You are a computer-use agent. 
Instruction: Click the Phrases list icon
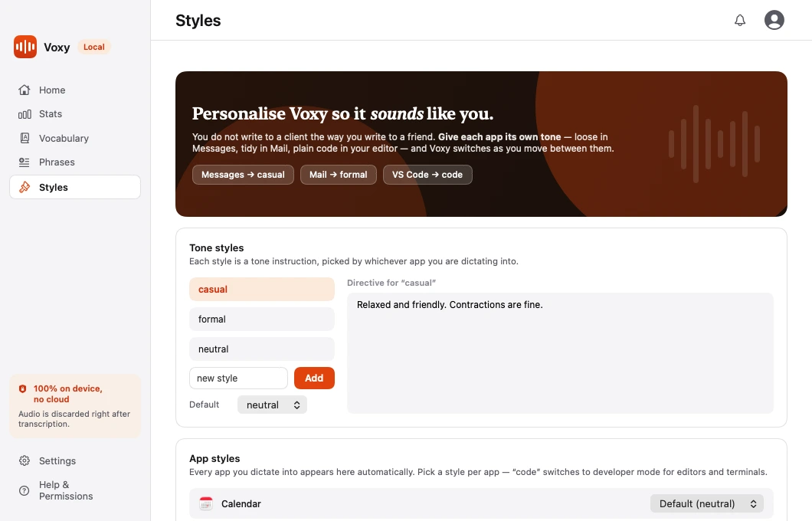click(x=25, y=162)
